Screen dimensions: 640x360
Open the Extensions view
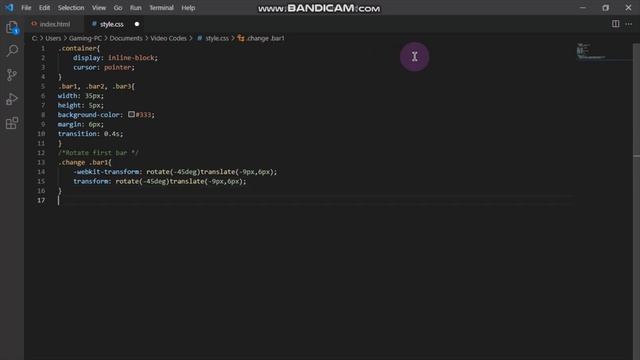point(12,123)
